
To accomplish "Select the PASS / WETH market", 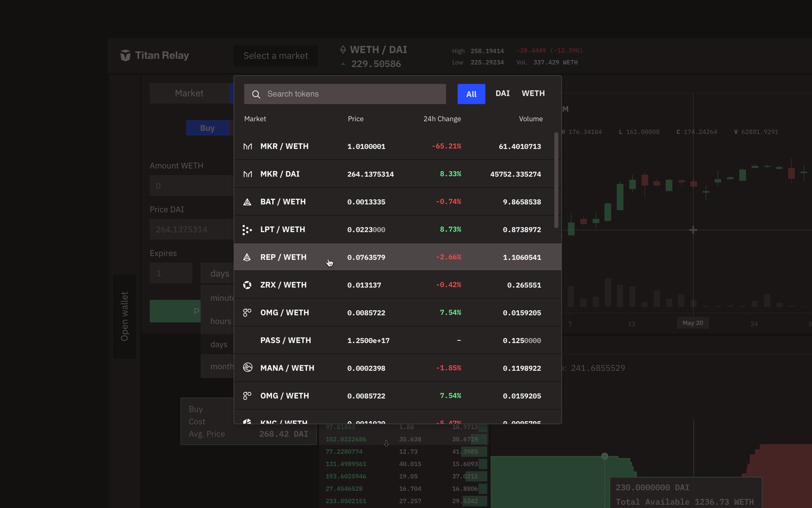I will coord(398,340).
